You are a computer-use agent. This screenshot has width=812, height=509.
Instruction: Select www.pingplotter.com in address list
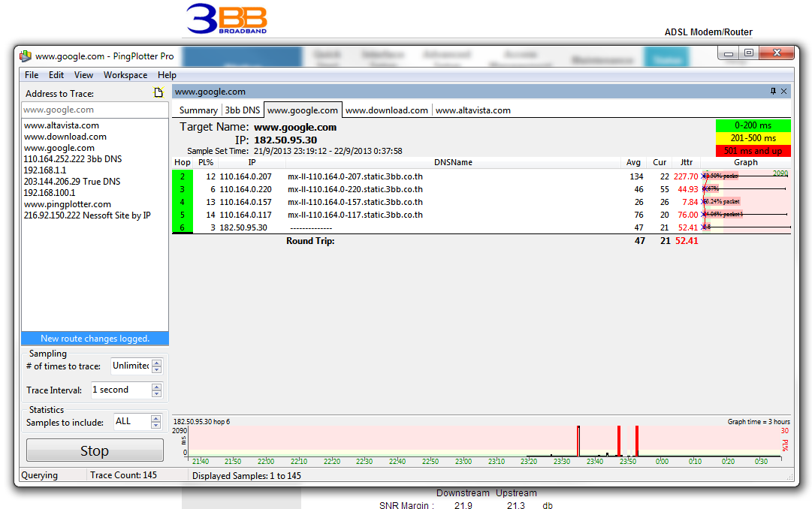point(68,204)
